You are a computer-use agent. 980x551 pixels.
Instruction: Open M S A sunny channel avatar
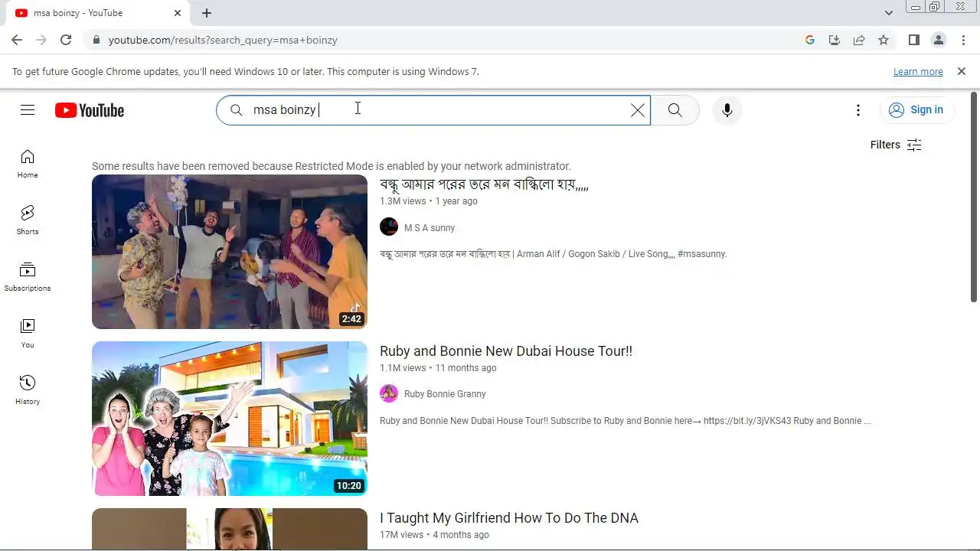[389, 227]
